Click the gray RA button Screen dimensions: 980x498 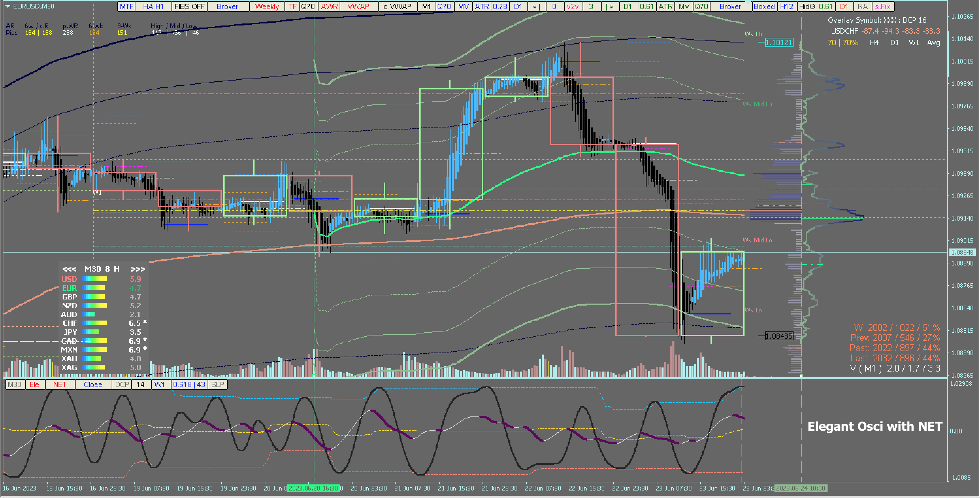tap(863, 6)
